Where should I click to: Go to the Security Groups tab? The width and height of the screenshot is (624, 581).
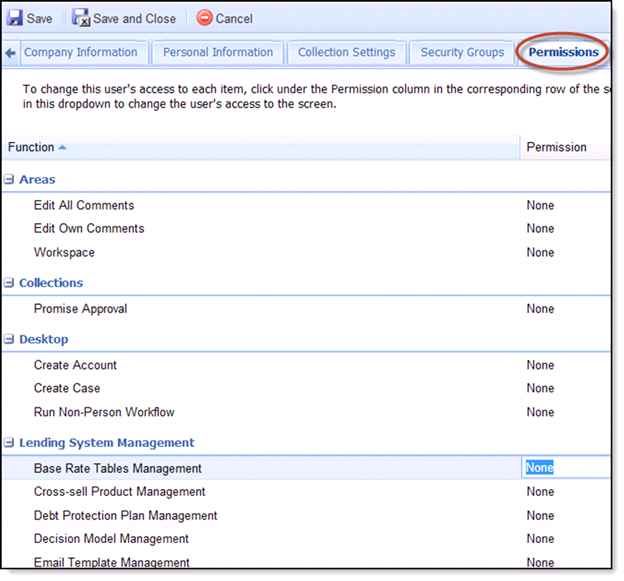click(x=462, y=52)
